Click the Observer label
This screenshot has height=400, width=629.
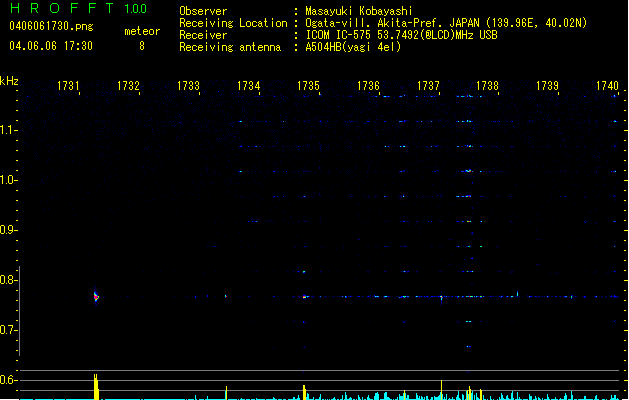(x=203, y=11)
